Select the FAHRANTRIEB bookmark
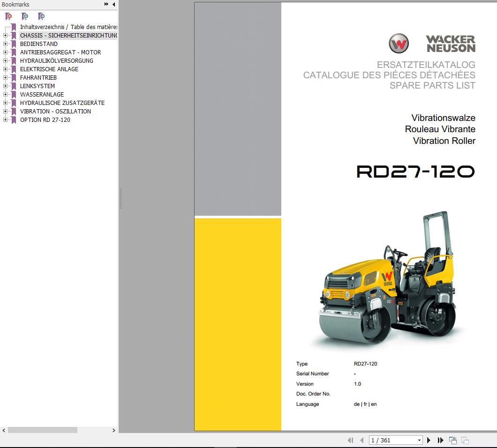The width and height of the screenshot is (497, 448). coord(38,78)
